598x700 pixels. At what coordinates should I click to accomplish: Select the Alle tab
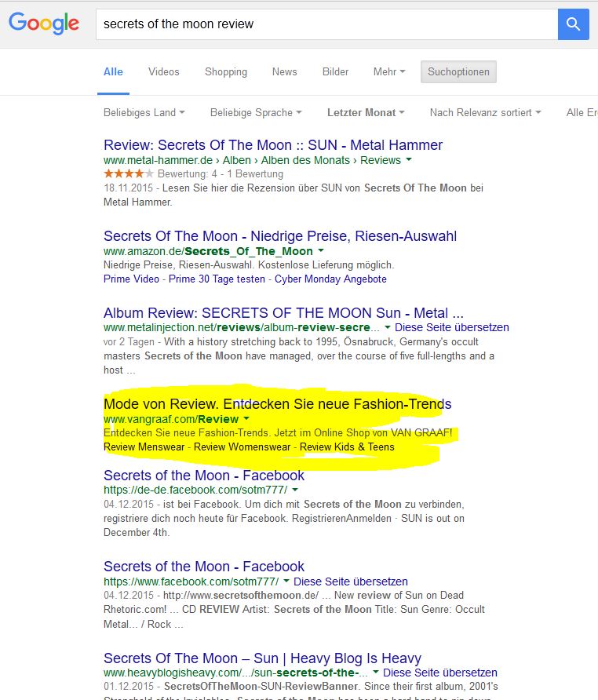click(113, 72)
